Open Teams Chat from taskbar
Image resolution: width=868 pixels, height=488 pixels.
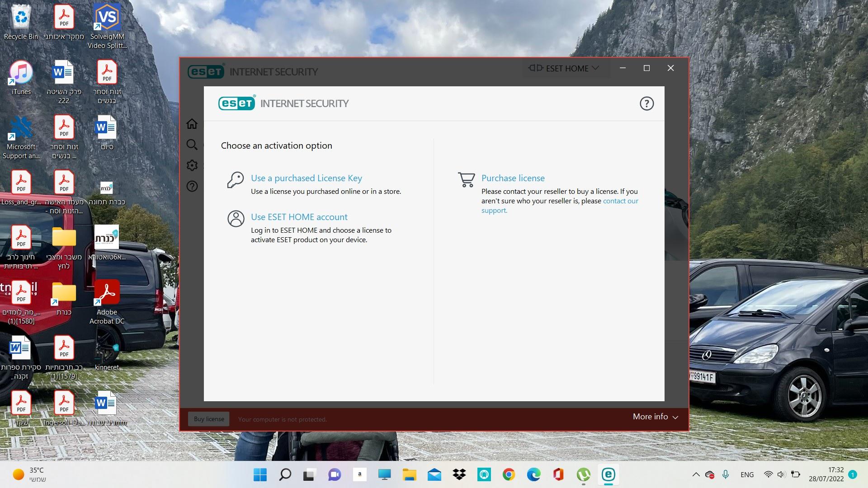335,474
